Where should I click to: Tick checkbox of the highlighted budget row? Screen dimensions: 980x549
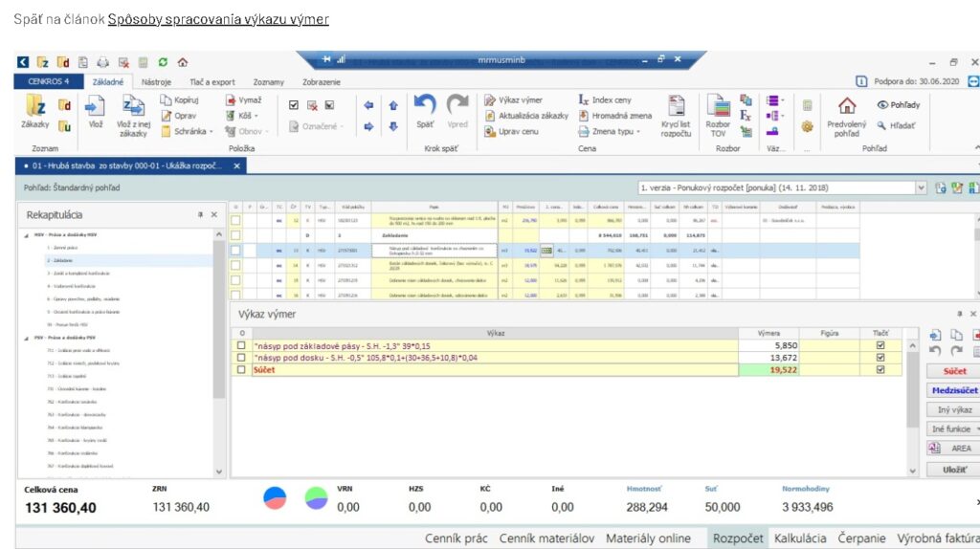235,251
